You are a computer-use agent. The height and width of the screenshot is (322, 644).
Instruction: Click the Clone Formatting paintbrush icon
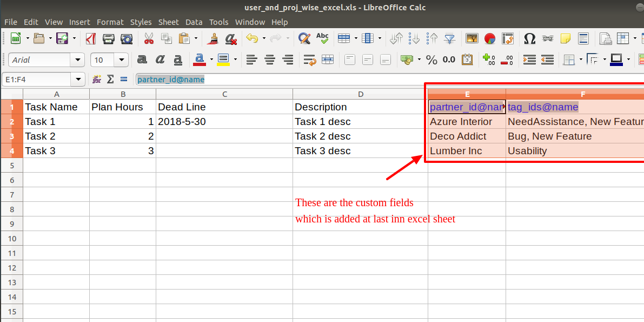click(213, 38)
